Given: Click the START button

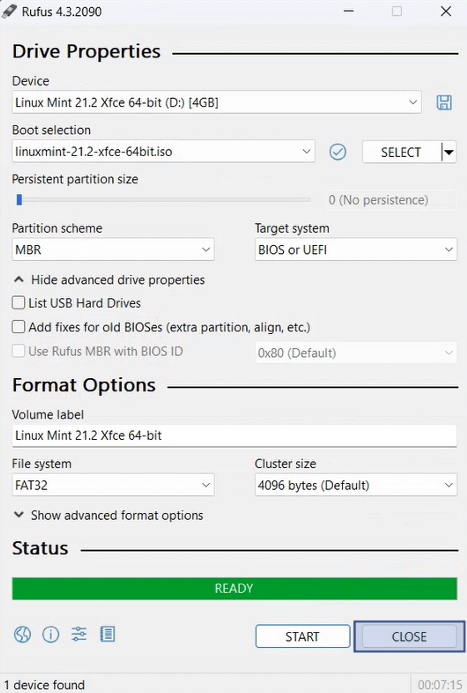Looking at the screenshot, I should pyautogui.click(x=303, y=636).
